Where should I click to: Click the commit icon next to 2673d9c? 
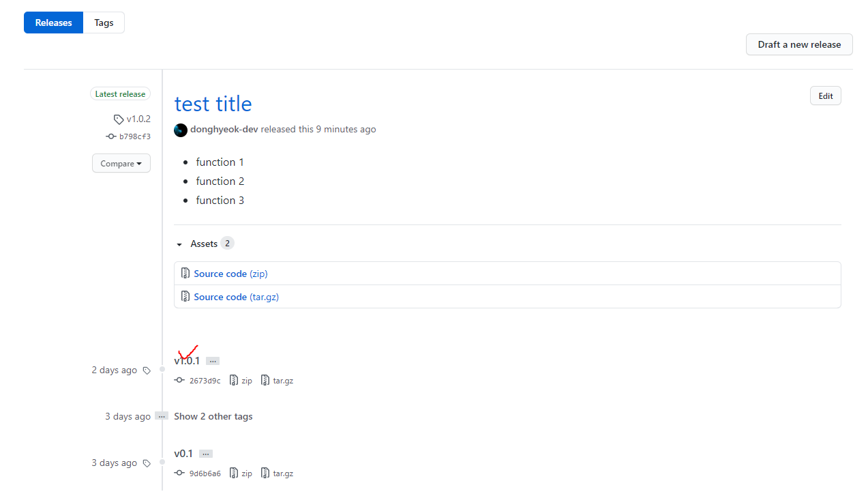(x=179, y=381)
